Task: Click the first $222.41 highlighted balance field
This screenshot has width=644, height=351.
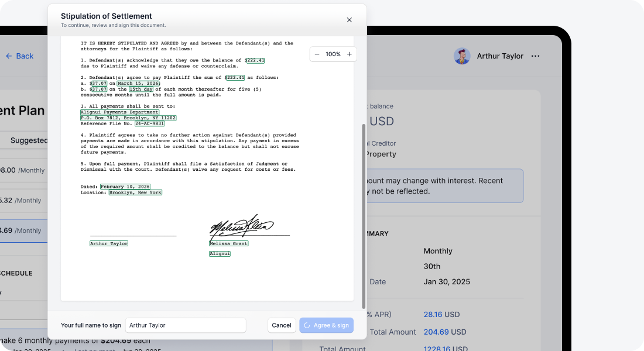Action: [255, 60]
